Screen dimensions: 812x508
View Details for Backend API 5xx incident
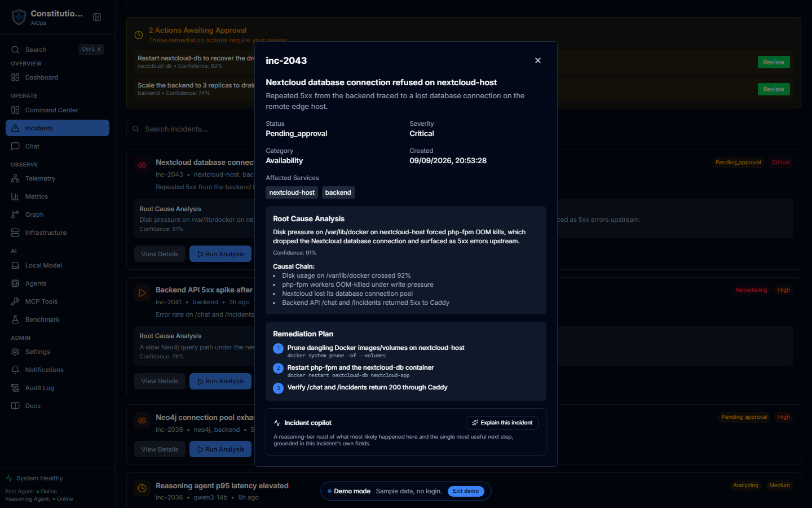[160, 381]
